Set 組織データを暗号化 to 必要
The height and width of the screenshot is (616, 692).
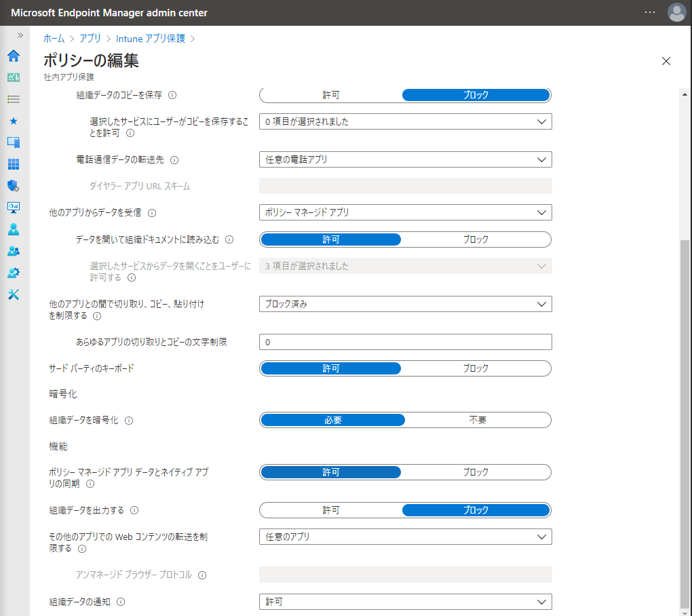(x=332, y=420)
